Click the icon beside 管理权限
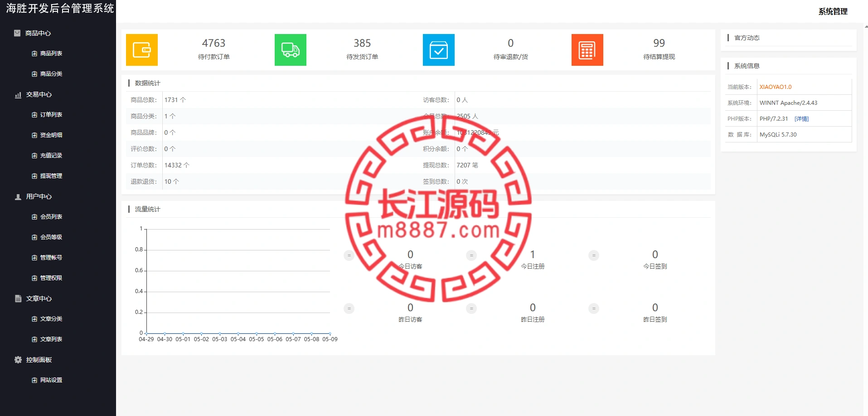This screenshot has height=416, width=868. (34, 278)
